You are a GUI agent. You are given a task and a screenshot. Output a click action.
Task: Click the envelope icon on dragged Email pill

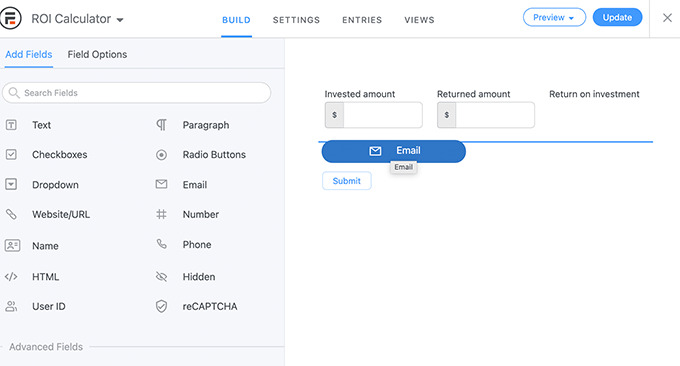(x=375, y=151)
